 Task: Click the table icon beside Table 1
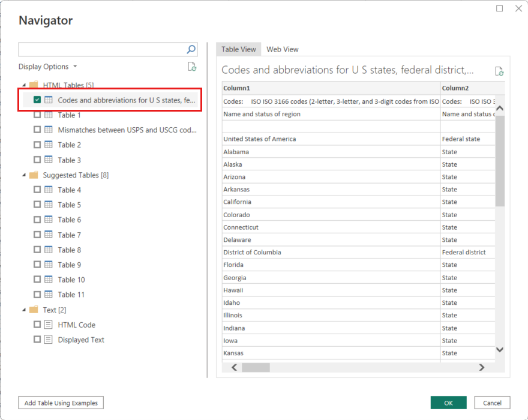(x=49, y=115)
